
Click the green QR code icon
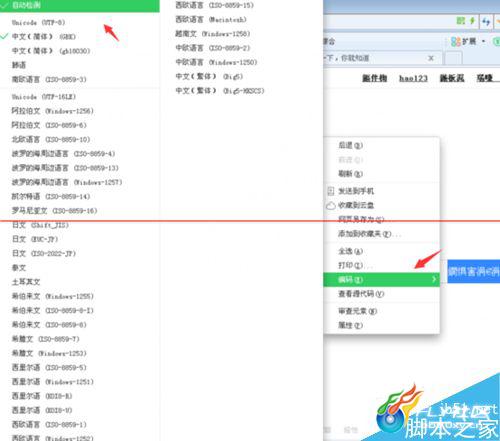click(461, 21)
